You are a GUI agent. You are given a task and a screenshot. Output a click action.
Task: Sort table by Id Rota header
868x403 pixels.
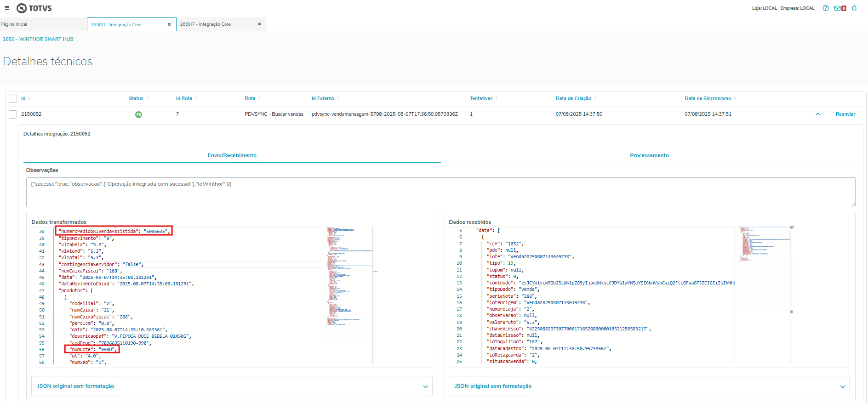pos(184,98)
